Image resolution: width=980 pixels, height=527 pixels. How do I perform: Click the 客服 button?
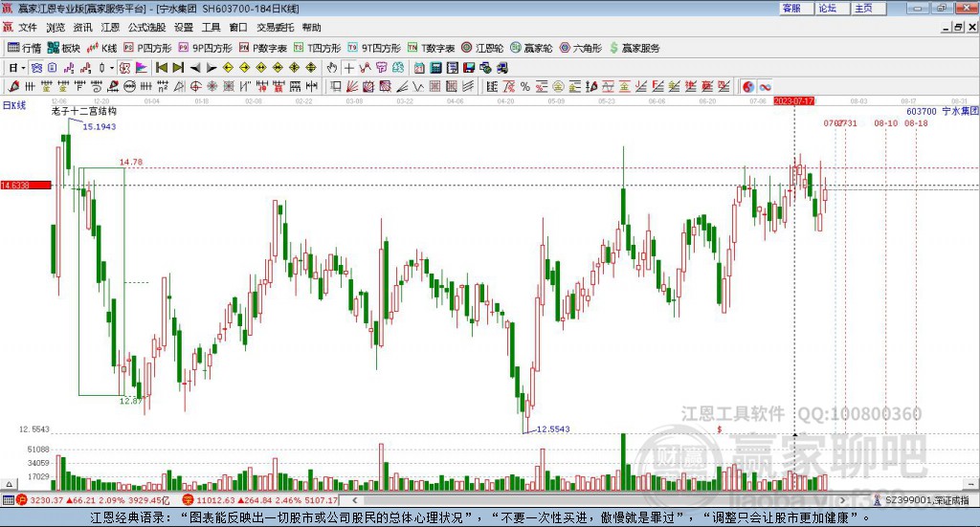click(797, 8)
